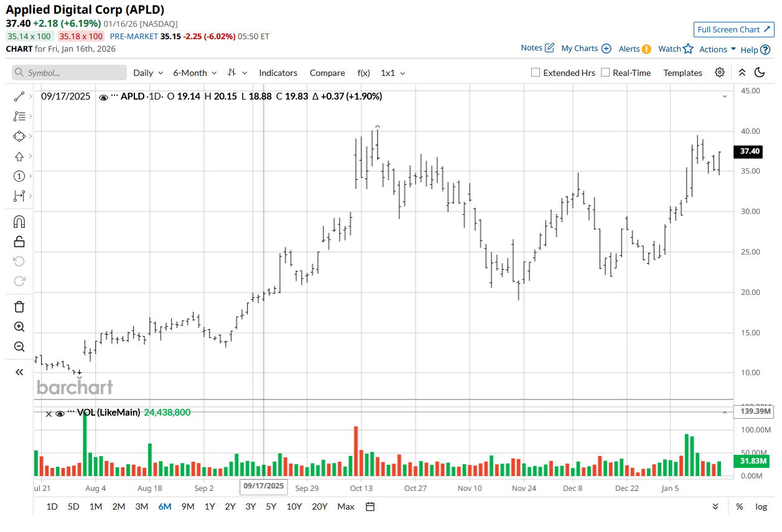Collapse the toolbar with double chevron up
782x532 pixels.
742,73
